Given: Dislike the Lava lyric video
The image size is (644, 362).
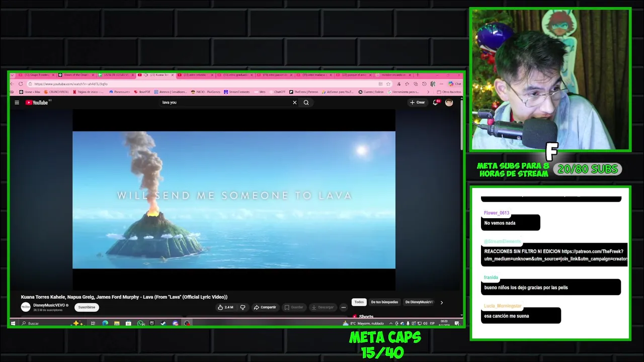Looking at the screenshot, I should [x=243, y=307].
